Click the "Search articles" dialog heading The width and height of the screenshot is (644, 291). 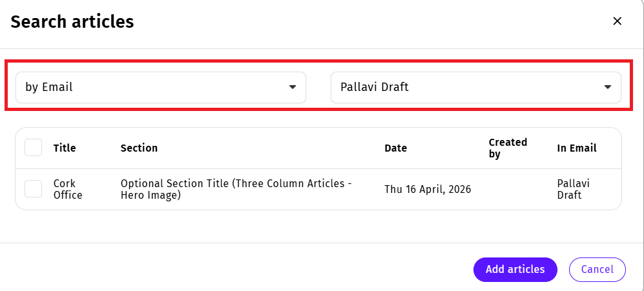pos(72,22)
